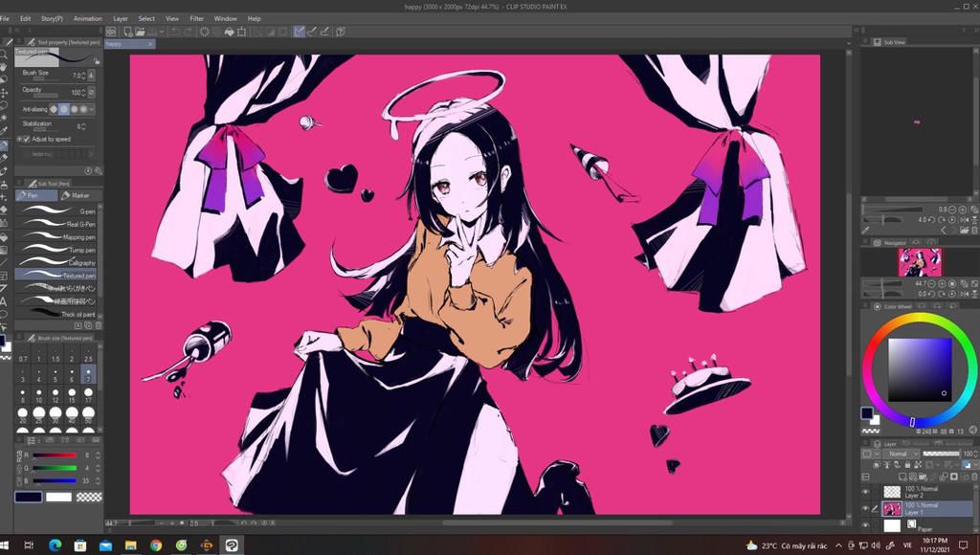The height and width of the screenshot is (555, 980).
Task: Open the Filter menu
Action: pos(196,17)
